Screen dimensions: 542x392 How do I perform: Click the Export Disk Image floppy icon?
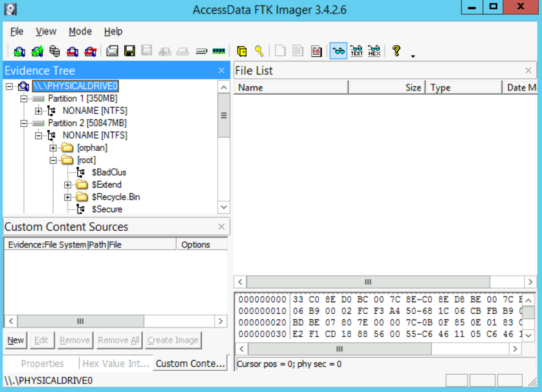pyautogui.click(x=130, y=51)
